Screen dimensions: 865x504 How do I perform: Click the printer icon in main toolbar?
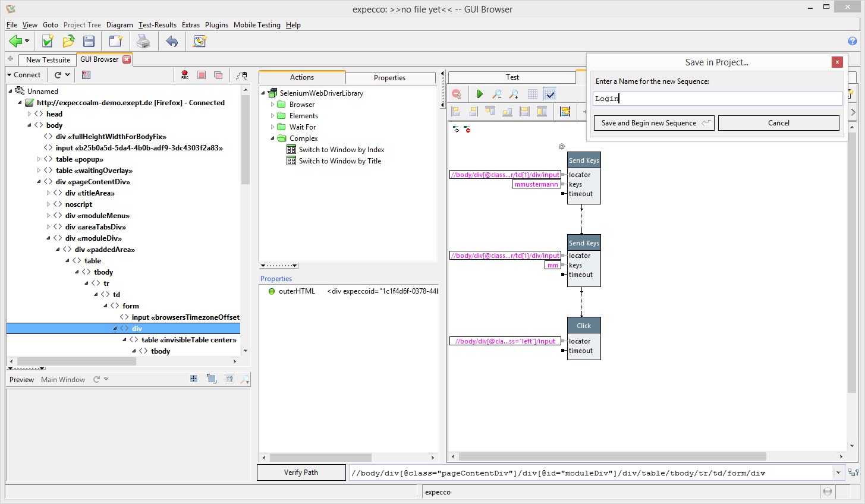point(143,41)
